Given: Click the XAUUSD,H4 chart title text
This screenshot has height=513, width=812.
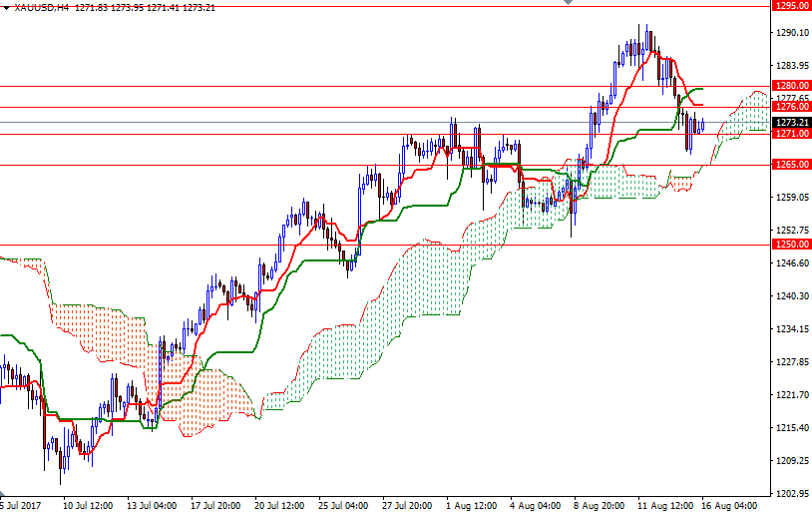Looking at the screenshot, I should 43,8.
